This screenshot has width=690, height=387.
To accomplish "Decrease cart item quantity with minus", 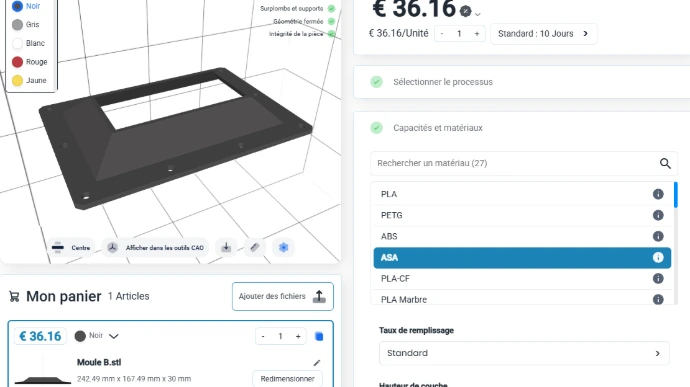I will [263, 336].
